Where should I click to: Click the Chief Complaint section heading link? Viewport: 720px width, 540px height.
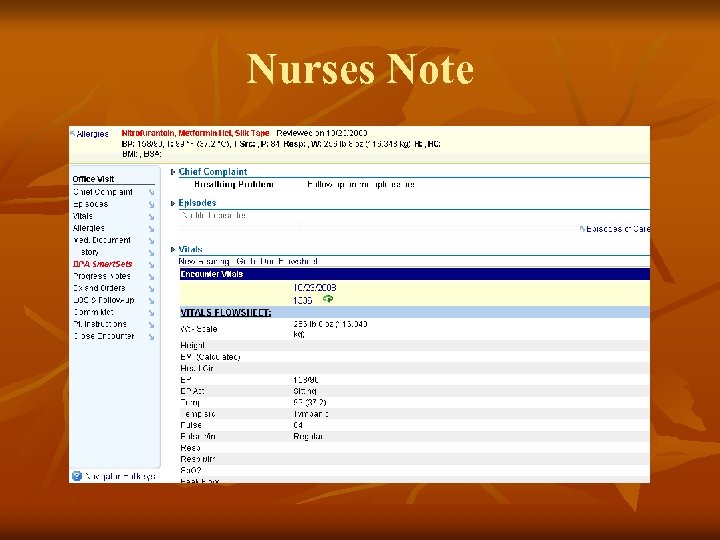point(213,172)
